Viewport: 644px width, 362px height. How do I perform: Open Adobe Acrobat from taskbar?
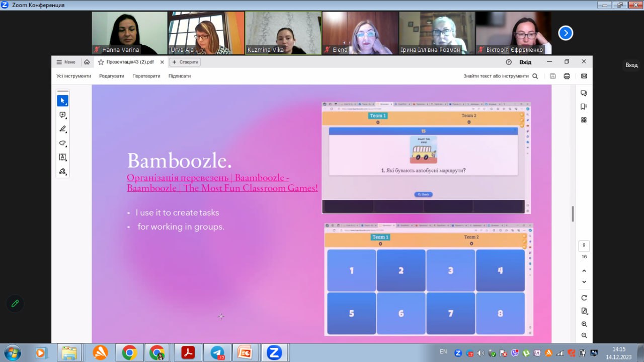(x=188, y=352)
